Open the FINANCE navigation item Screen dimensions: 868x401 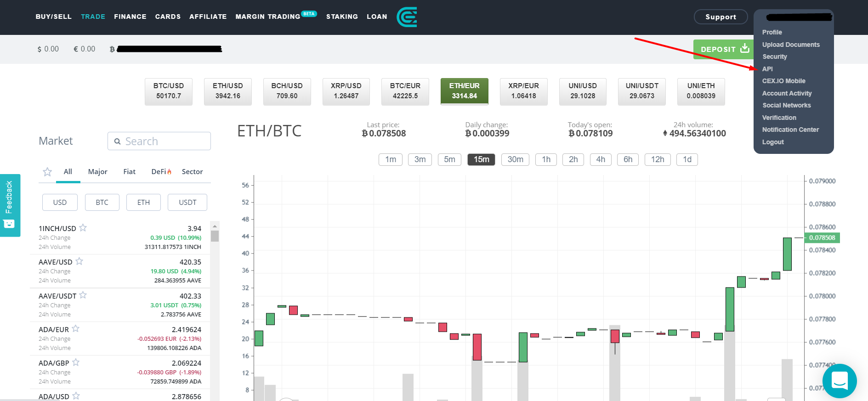tap(130, 17)
